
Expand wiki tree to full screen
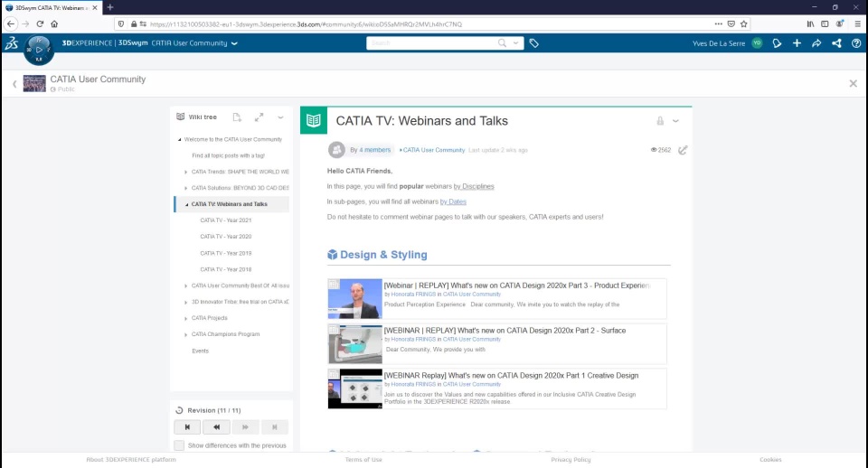tap(259, 117)
